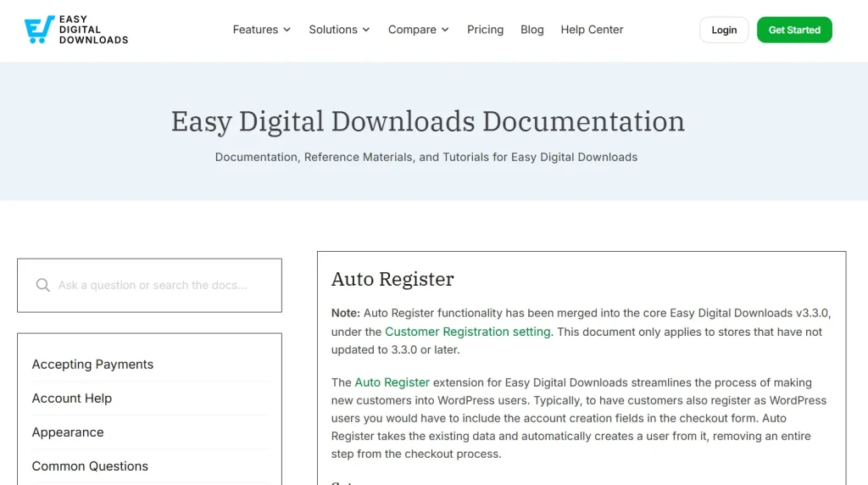Open the Accepting Payments category
This screenshot has height=485, width=868.
click(x=92, y=365)
